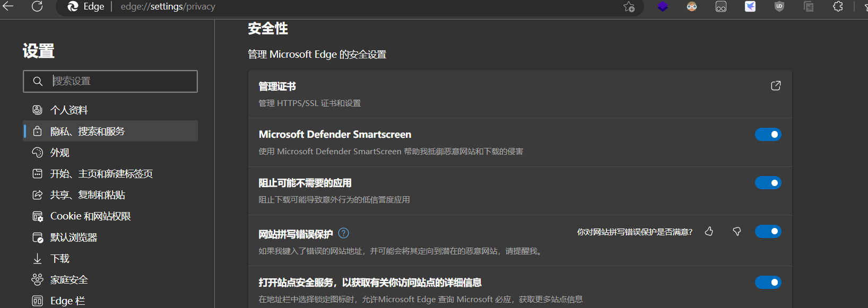This screenshot has width=868, height=308.
Task: Open 下载 settings section
Action: point(110,258)
